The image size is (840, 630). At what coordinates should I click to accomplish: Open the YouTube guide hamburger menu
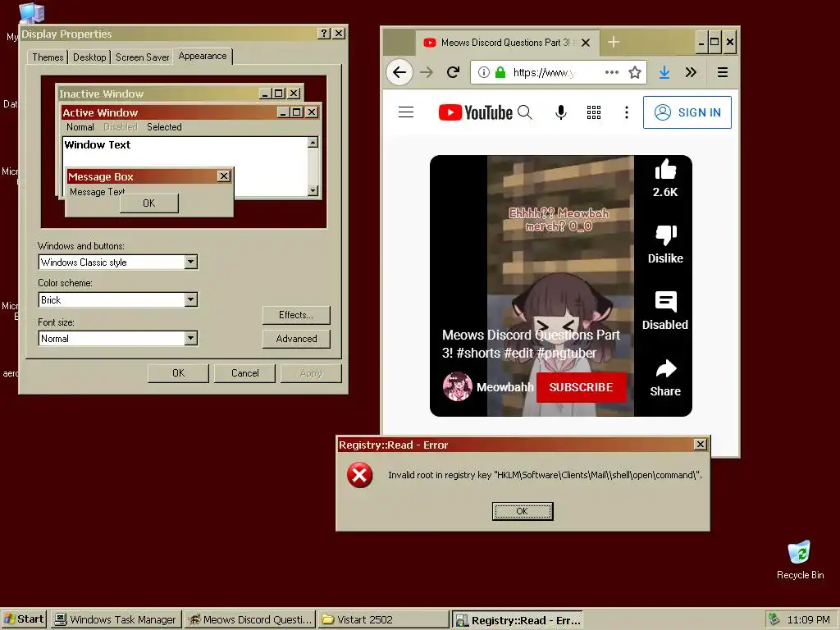406,112
